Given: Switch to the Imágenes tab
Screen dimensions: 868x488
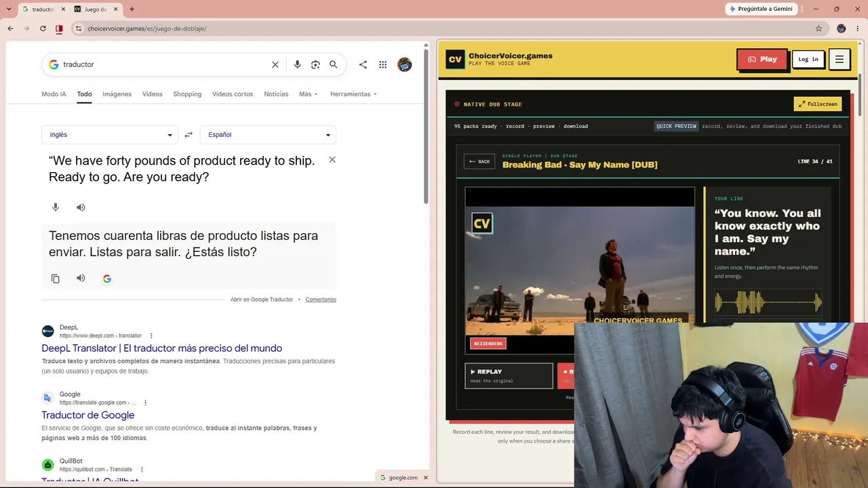Looking at the screenshot, I should tap(117, 94).
